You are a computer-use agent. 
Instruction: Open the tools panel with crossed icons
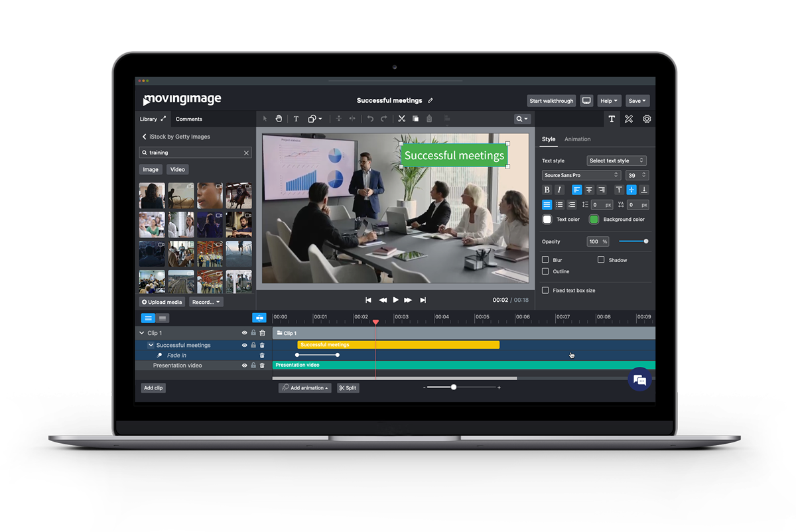coord(629,119)
